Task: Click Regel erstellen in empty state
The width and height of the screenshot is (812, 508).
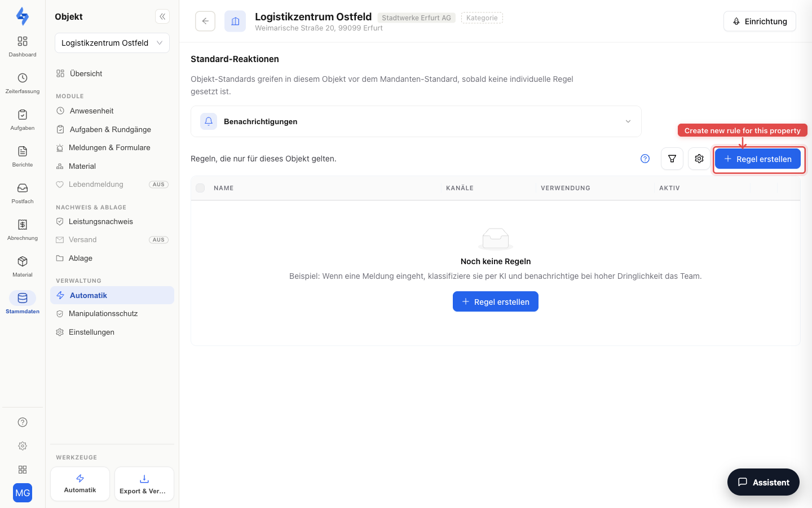Action: tap(496, 301)
